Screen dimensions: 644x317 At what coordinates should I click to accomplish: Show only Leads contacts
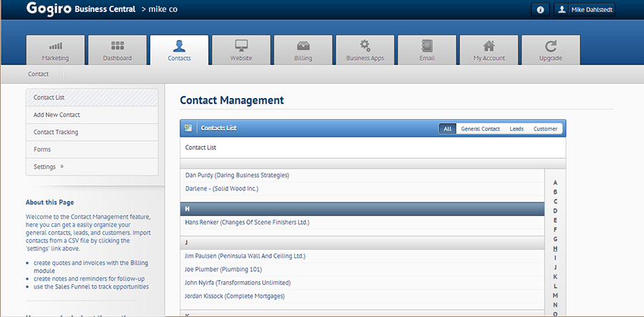click(516, 129)
